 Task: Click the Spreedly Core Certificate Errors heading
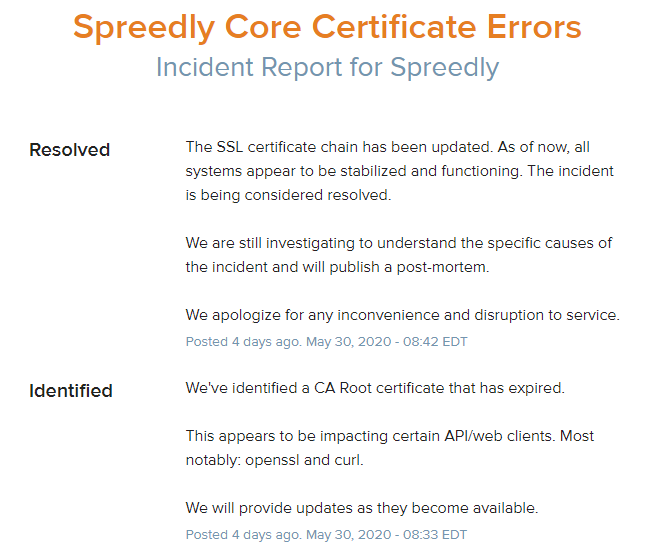click(327, 27)
